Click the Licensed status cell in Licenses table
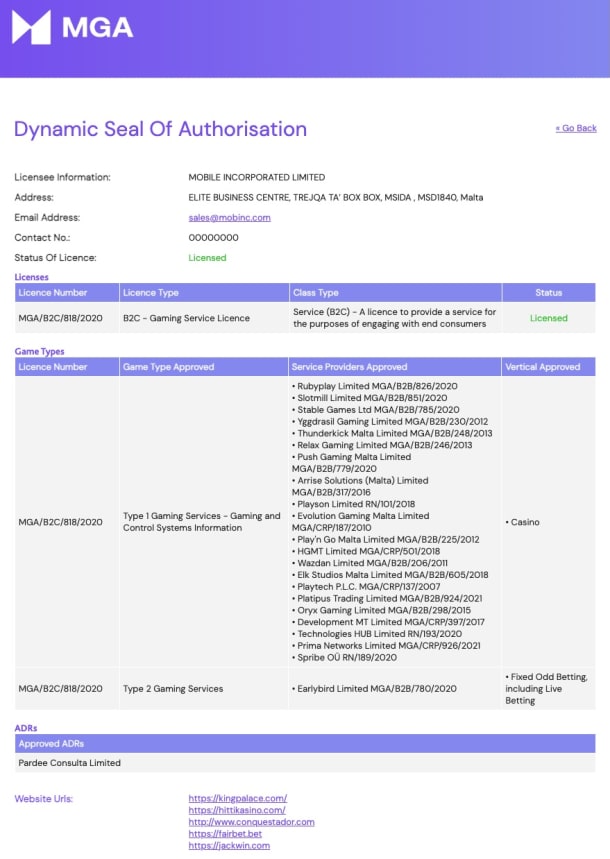610x859 pixels. tap(549, 318)
